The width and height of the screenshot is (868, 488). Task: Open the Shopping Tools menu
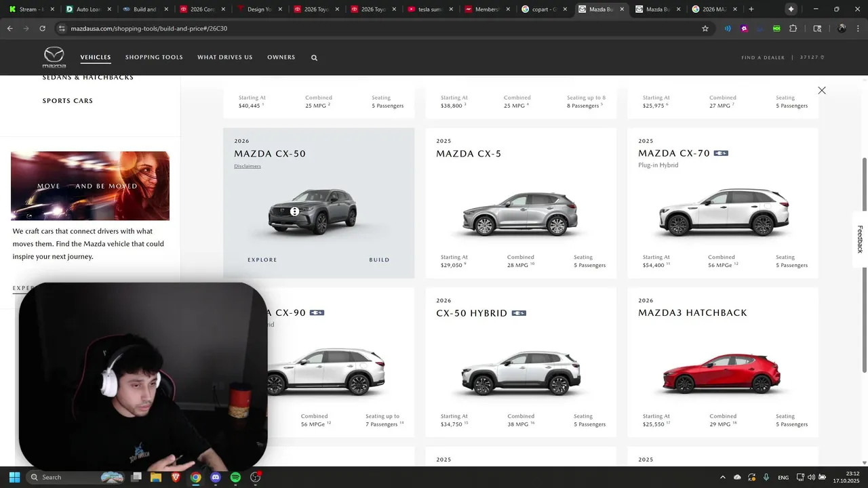tap(154, 58)
